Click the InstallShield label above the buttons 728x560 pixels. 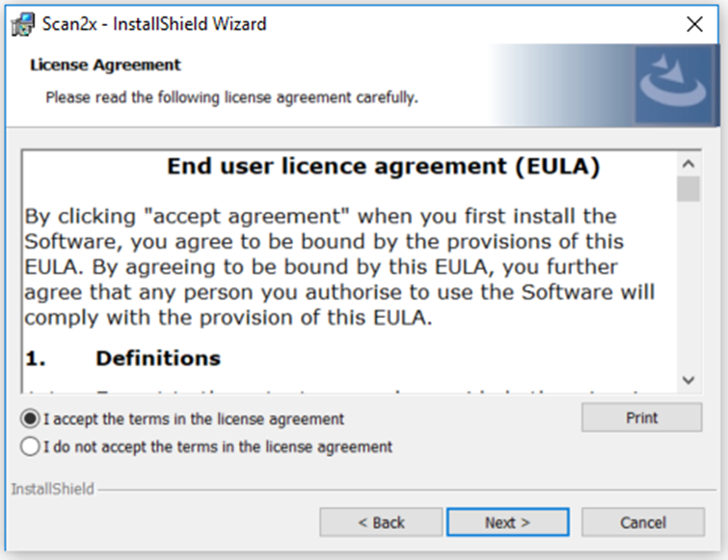(x=53, y=490)
